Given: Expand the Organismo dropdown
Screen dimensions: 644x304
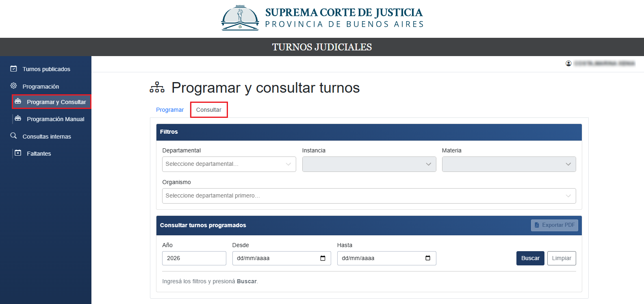Looking at the screenshot, I should click(369, 196).
